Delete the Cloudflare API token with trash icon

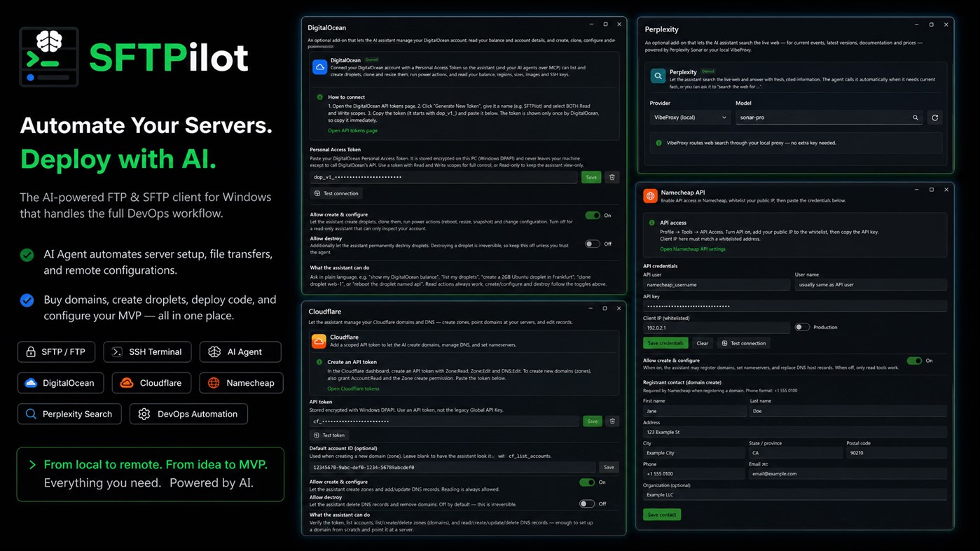612,421
